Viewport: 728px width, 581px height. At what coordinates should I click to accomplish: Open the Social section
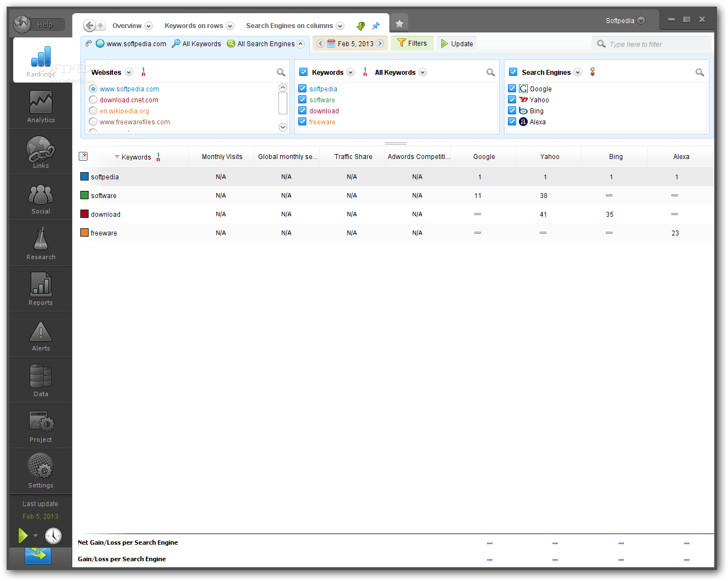(x=41, y=198)
